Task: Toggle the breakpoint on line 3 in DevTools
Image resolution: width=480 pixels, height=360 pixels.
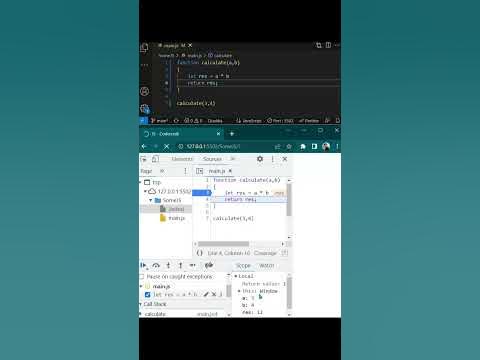Action: tap(202, 193)
